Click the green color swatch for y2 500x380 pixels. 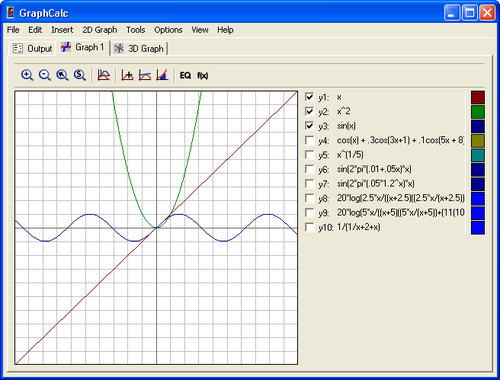tap(478, 112)
